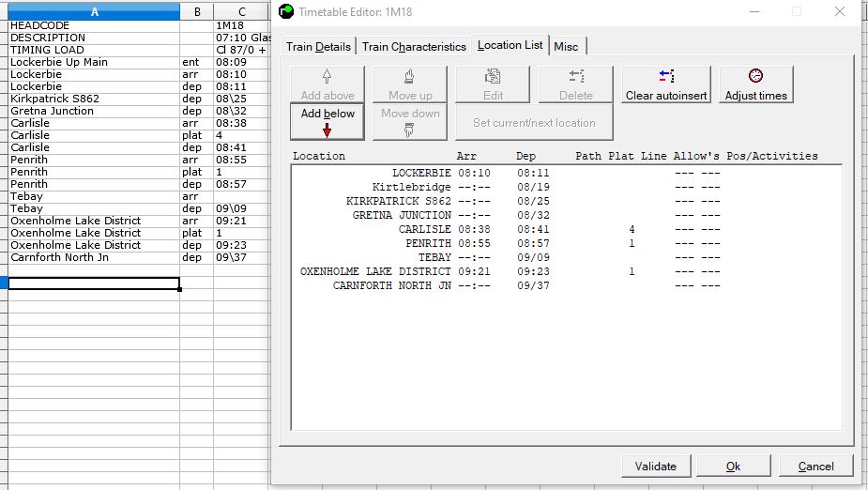Click the DESCRIPTION cell in spreadsheet
868x490 pixels.
tap(94, 38)
